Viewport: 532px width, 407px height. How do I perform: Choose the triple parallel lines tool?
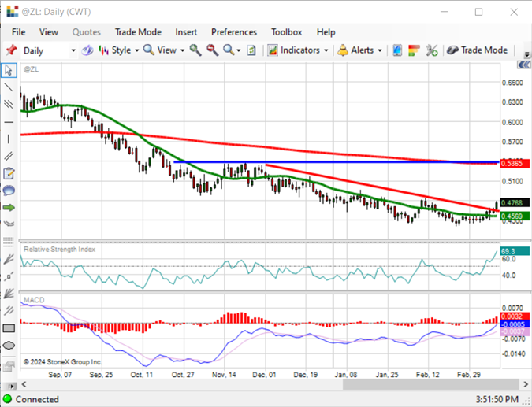pos(9,104)
